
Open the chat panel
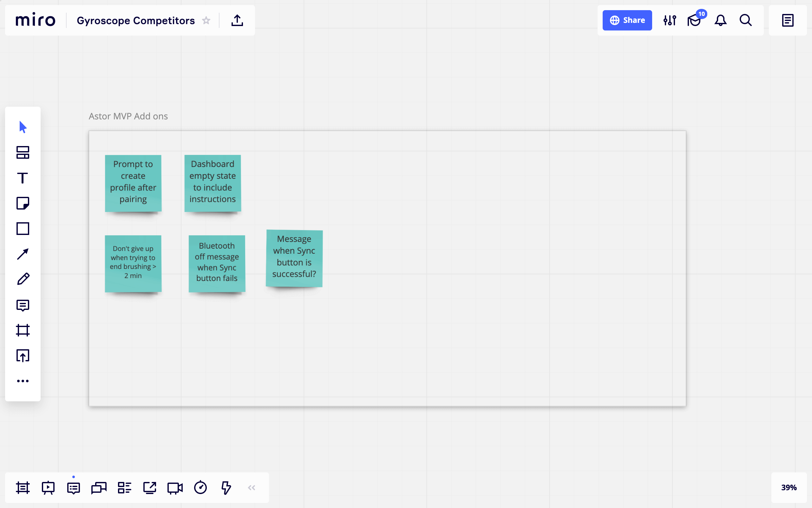click(99, 487)
